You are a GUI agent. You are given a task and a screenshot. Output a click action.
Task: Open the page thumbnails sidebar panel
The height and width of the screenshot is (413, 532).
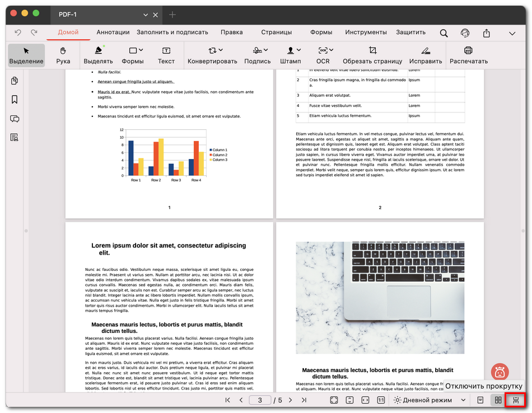coord(15,81)
